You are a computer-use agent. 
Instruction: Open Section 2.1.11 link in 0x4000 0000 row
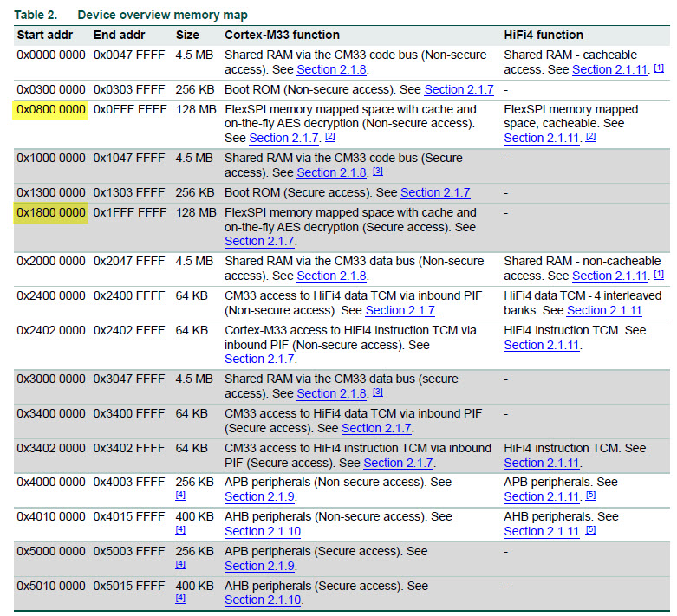(542, 496)
